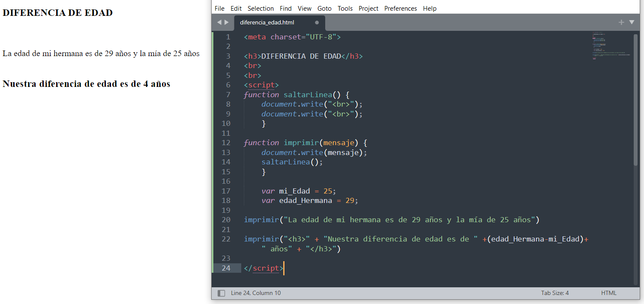This screenshot has height=304, width=644.
Task: Click the minimap code overview
Action: [x=611, y=45]
